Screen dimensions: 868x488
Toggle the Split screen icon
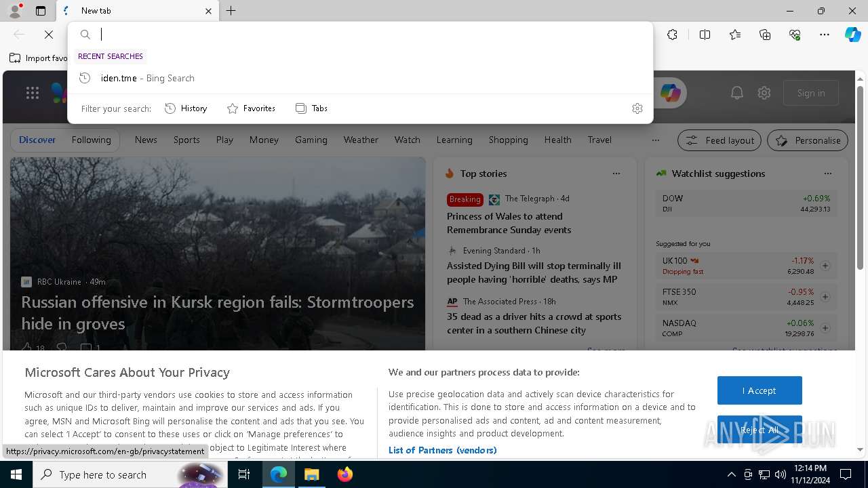[705, 35]
